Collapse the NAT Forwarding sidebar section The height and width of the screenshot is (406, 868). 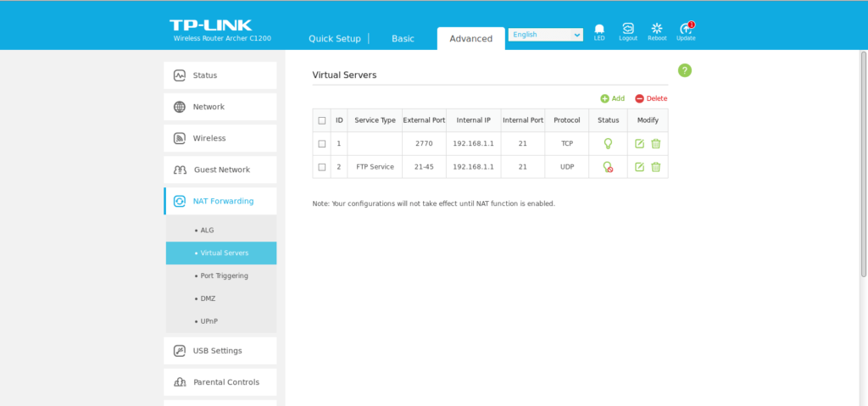coord(220,201)
